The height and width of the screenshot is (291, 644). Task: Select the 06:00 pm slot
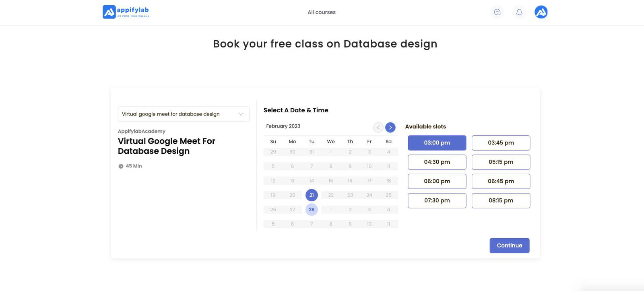[437, 182]
